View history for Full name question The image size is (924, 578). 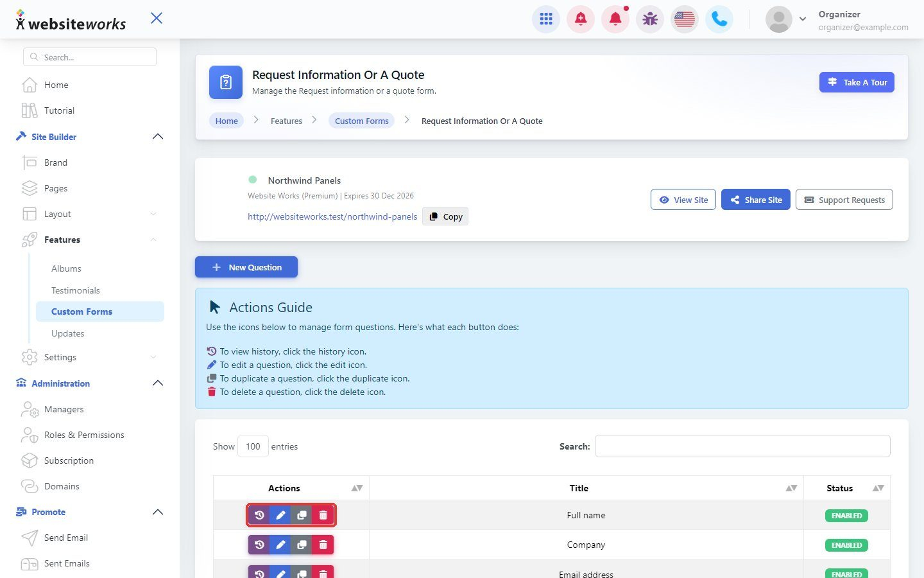(x=259, y=515)
